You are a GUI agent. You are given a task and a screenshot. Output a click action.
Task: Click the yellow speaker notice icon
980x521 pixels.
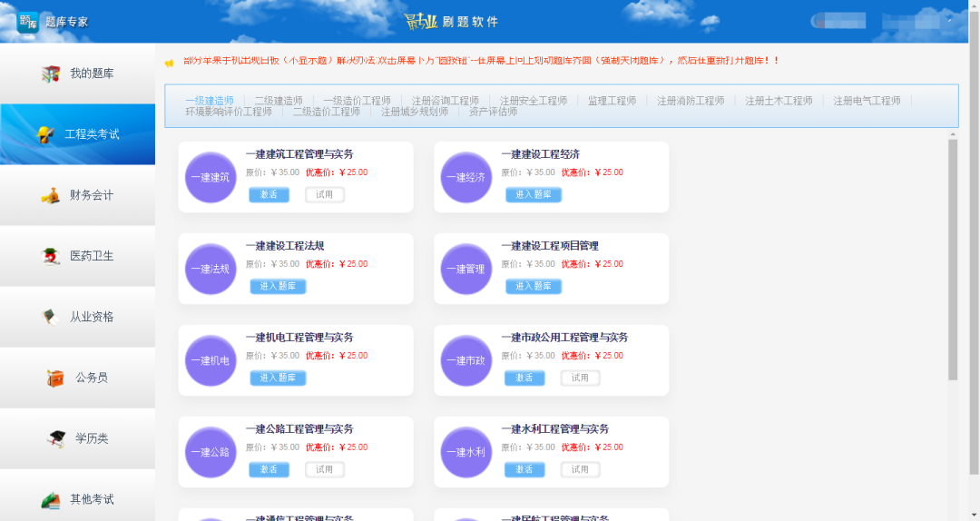169,63
